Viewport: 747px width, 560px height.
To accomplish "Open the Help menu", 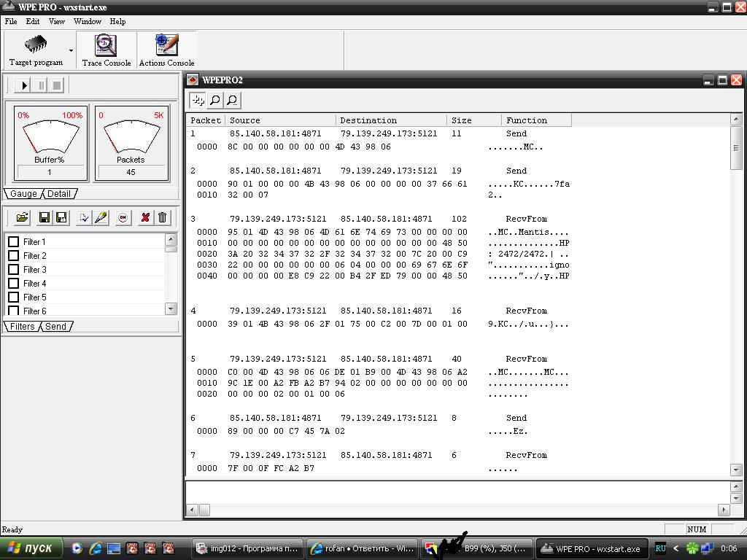I will (117, 21).
